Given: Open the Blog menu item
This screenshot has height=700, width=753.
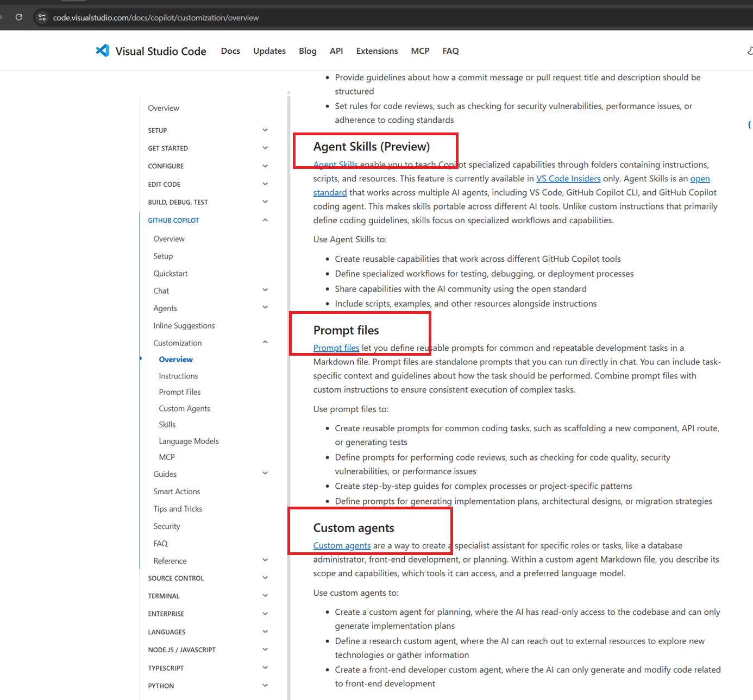Looking at the screenshot, I should (x=308, y=51).
